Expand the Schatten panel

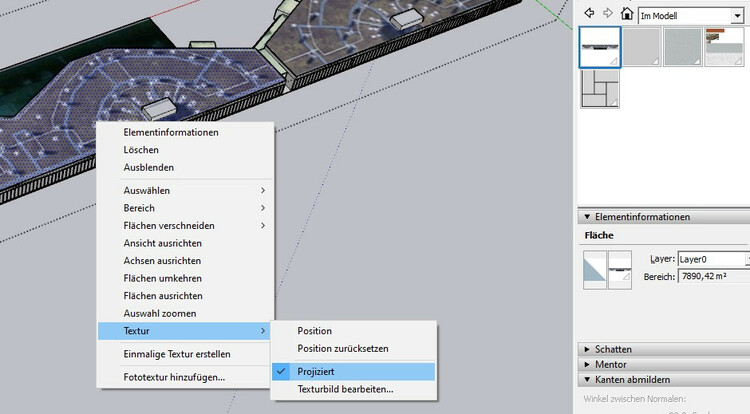pos(585,348)
